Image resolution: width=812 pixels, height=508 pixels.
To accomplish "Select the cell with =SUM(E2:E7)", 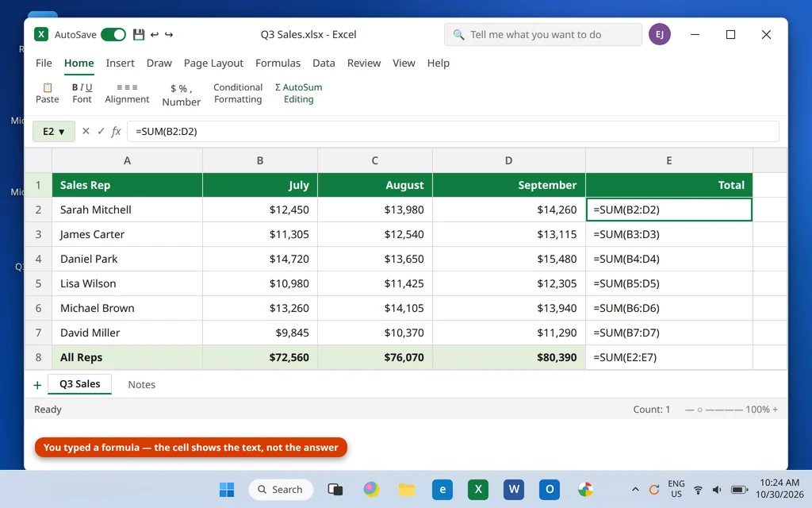I will click(669, 357).
